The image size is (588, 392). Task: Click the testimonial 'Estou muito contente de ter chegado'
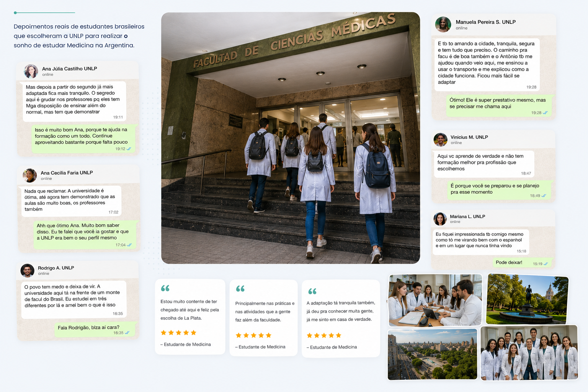click(190, 310)
